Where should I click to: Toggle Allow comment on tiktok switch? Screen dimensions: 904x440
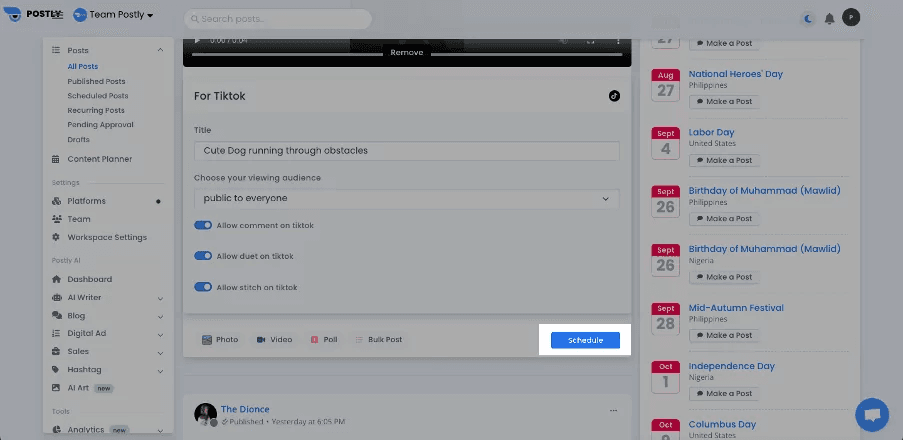203,225
